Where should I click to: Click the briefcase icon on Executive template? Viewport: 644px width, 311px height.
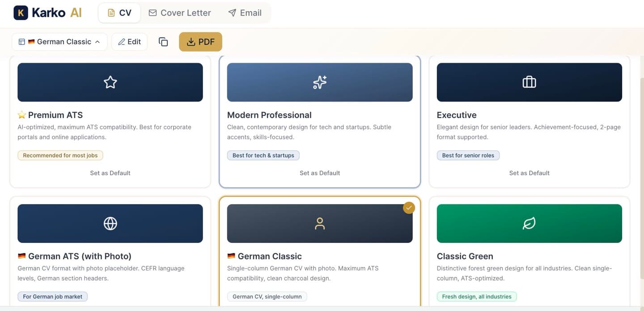pos(529,82)
